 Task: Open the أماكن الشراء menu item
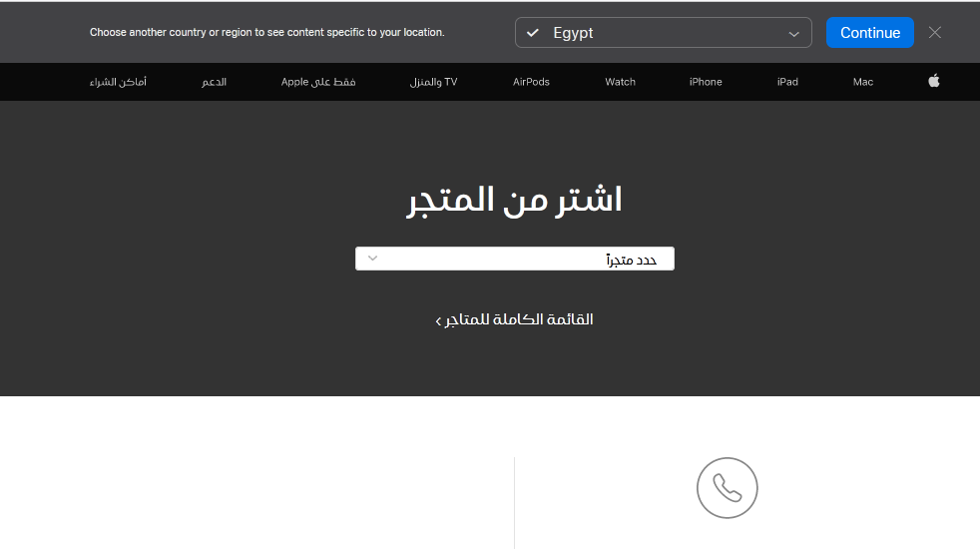(x=118, y=82)
